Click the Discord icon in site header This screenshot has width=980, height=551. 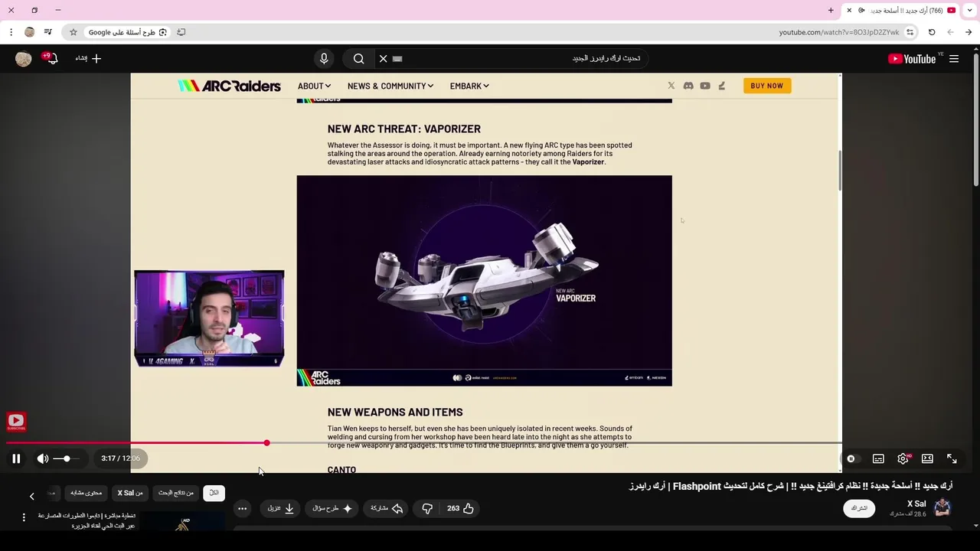click(x=688, y=86)
